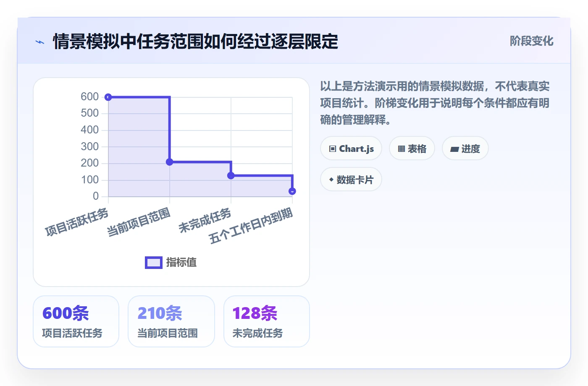Click the grid icon in 表格 tag
The image size is (588, 386).
pos(402,149)
